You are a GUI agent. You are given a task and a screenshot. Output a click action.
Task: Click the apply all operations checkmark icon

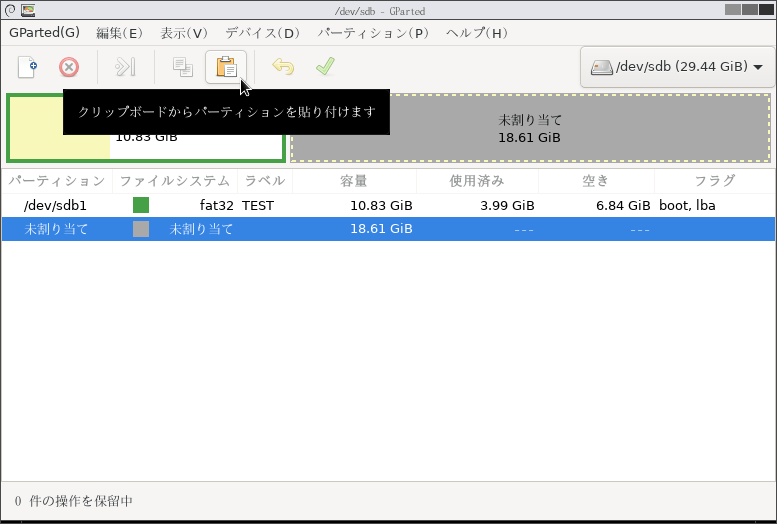point(325,66)
